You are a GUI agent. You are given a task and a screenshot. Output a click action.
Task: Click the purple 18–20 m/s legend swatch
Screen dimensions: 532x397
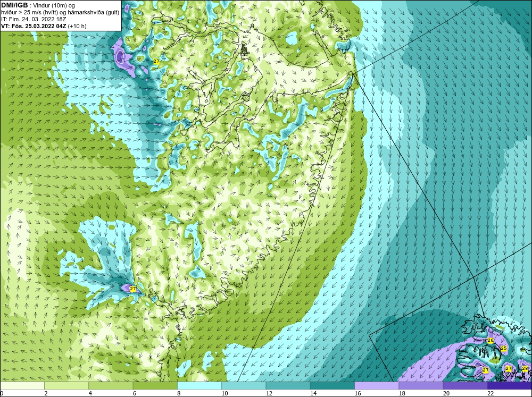click(x=421, y=385)
